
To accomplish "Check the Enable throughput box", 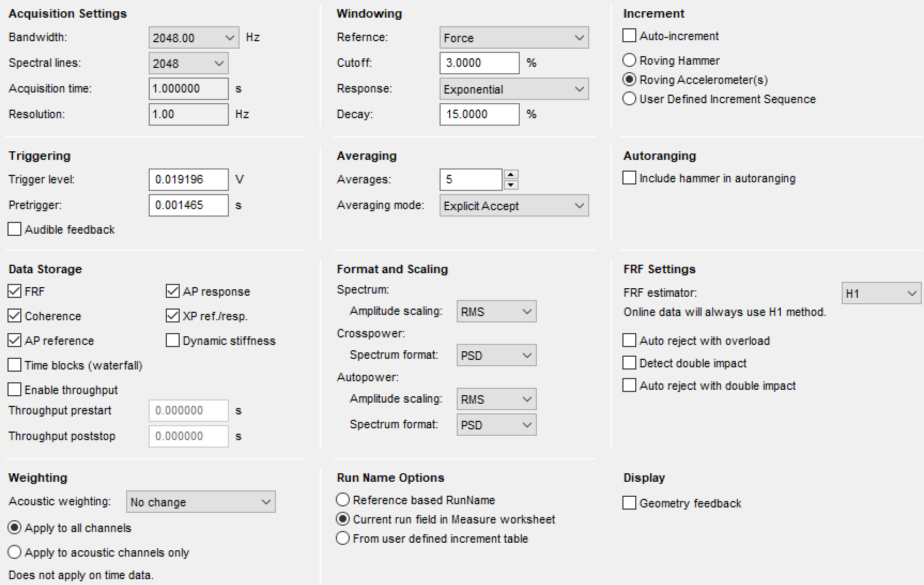I will tap(14, 390).
